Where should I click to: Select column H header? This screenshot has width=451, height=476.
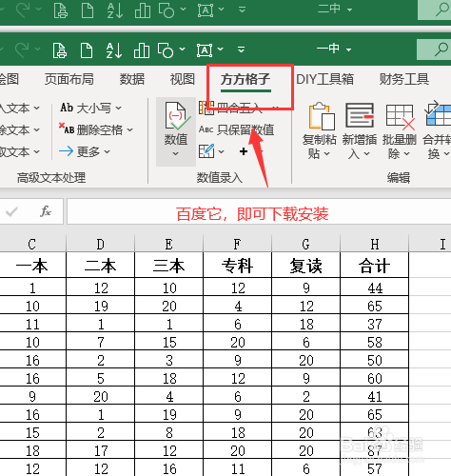pos(375,244)
